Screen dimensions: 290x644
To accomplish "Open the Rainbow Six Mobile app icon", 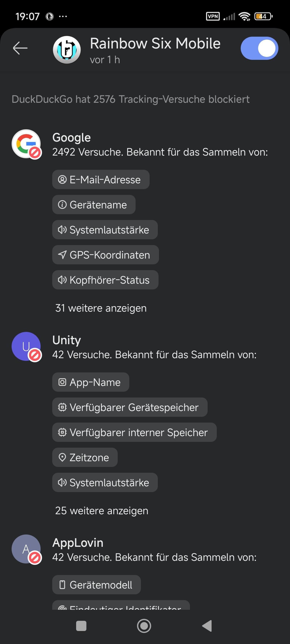I will tap(67, 49).
